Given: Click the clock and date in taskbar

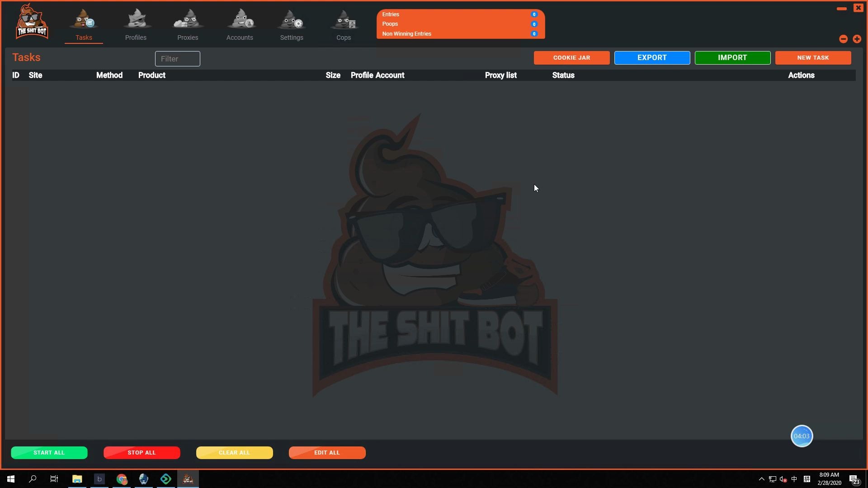Looking at the screenshot, I should 829,479.
